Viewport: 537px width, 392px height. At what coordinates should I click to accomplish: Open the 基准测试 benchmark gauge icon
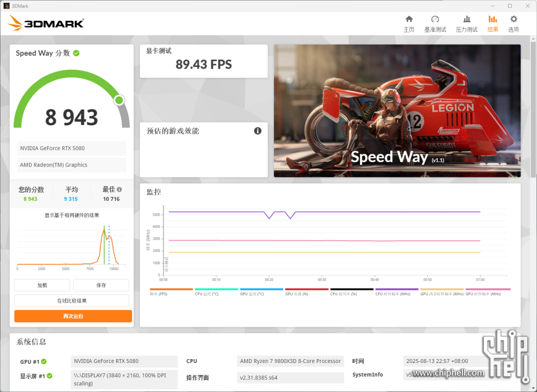[435, 19]
